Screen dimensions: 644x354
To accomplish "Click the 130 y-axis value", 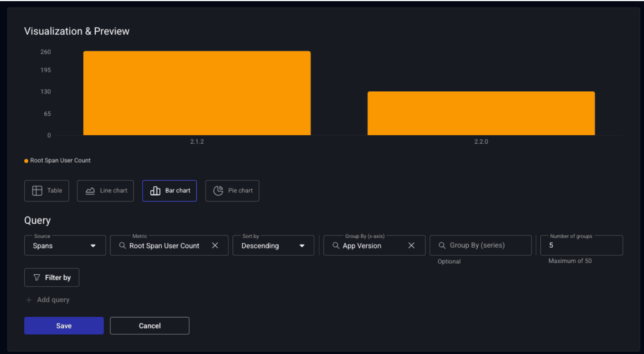I will click(x=46, y=92).
